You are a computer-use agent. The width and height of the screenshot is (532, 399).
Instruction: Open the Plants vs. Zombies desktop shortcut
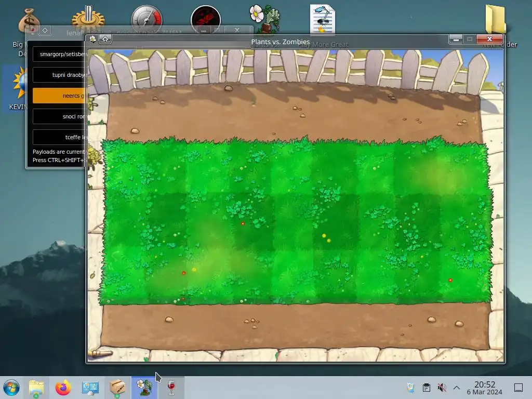(265, 19)
